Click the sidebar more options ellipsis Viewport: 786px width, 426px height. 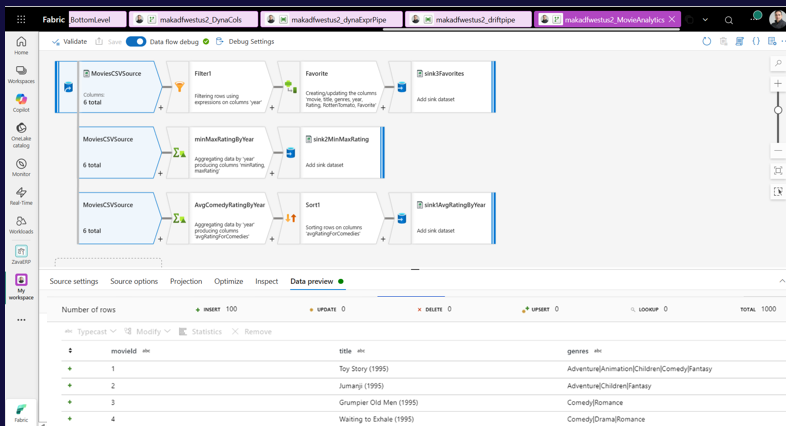21,320
